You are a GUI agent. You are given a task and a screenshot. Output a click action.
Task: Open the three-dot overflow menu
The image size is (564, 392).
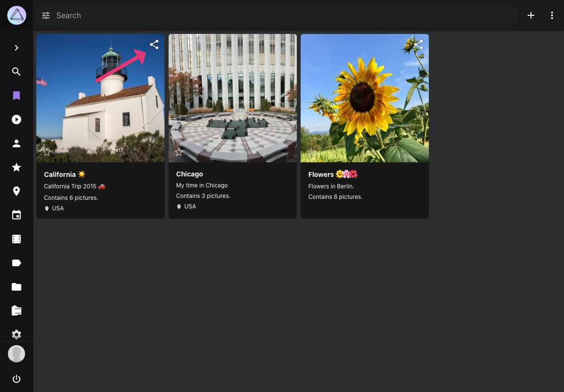pos(552,15)
